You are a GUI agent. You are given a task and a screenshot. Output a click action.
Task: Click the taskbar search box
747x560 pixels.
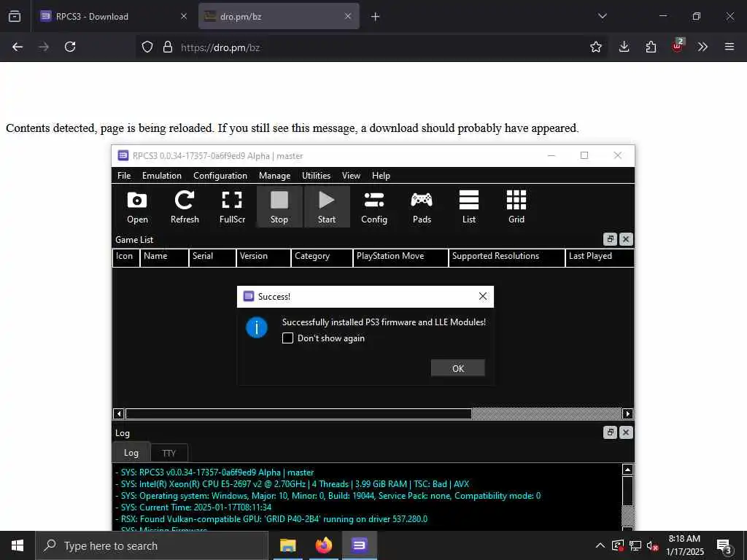(152, 545)
